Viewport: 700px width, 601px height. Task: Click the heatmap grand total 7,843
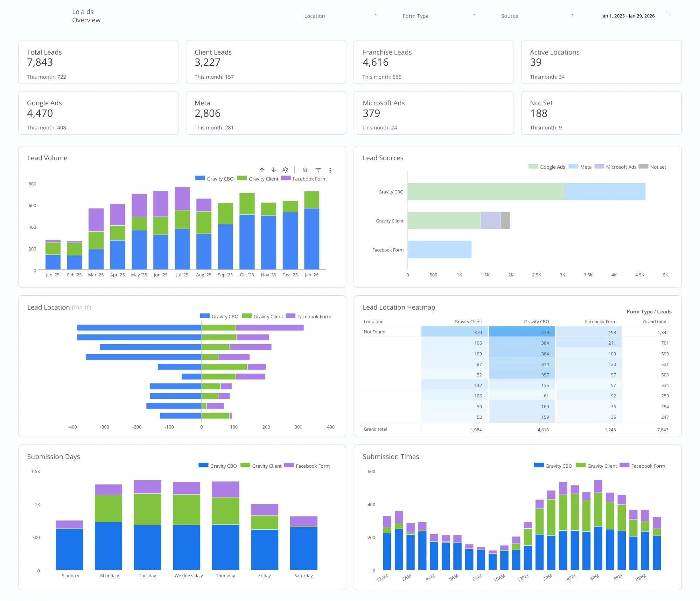[x=663, y=430]
